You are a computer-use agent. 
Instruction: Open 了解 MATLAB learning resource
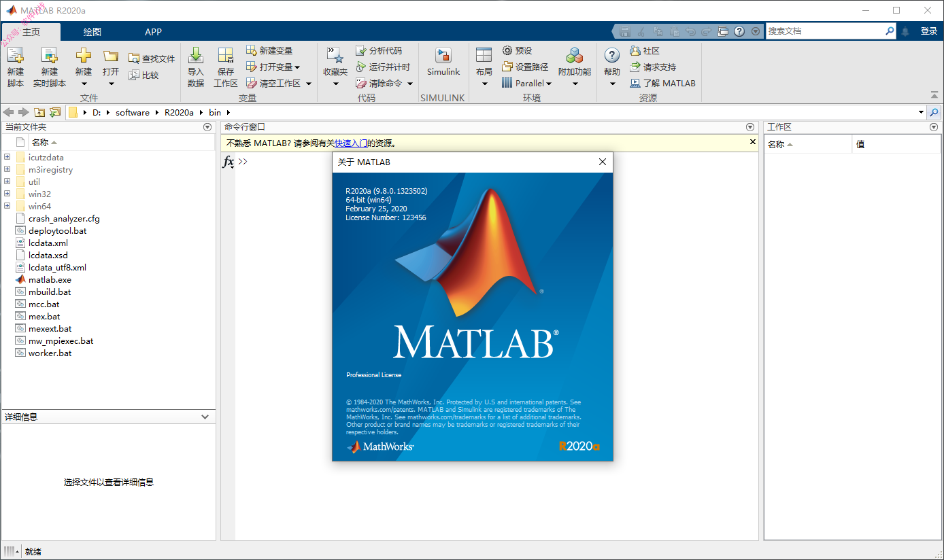(662, 84)
